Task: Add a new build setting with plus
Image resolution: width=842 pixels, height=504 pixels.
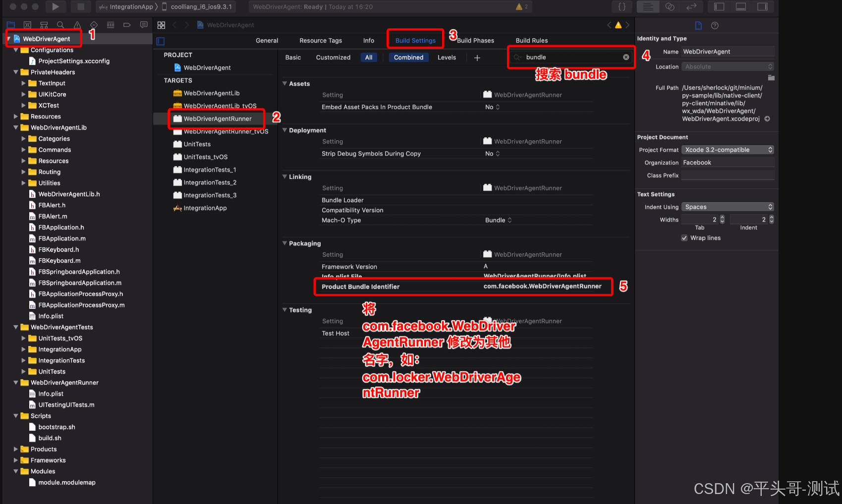Action: pyautogui.click(x=477, y=58)
